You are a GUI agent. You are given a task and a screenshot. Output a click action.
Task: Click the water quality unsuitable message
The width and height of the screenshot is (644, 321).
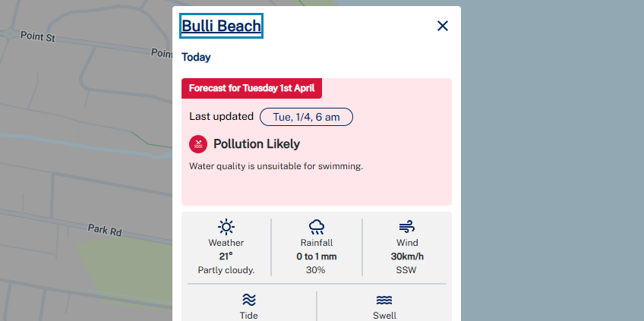(276, 166)
